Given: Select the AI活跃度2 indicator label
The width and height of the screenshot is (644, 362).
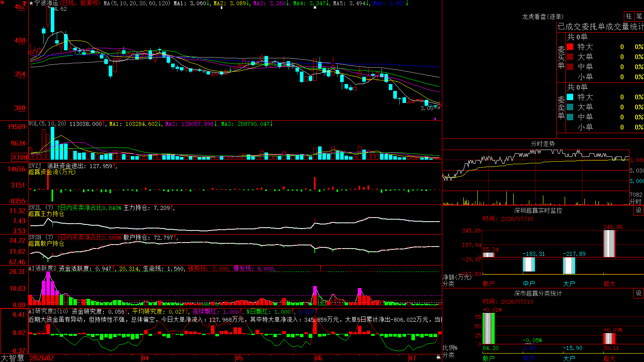Looking at the screenshot, I should tap(43, 269).
